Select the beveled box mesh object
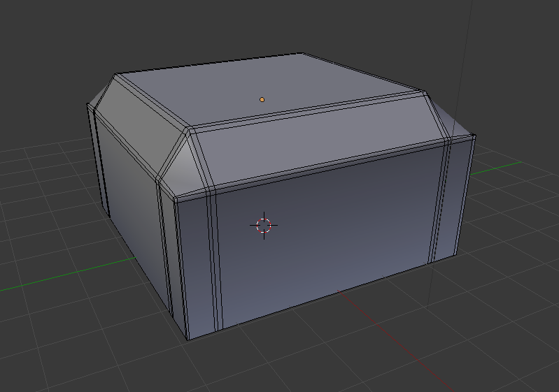This screenshot has height=392, width=559. 281,196
